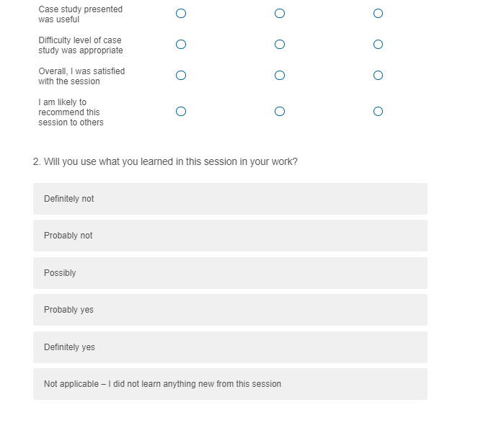The image size is (504, 433).
Task: Choose middle radio for 'Difficulty level of case study'
Action: (280, 45)
